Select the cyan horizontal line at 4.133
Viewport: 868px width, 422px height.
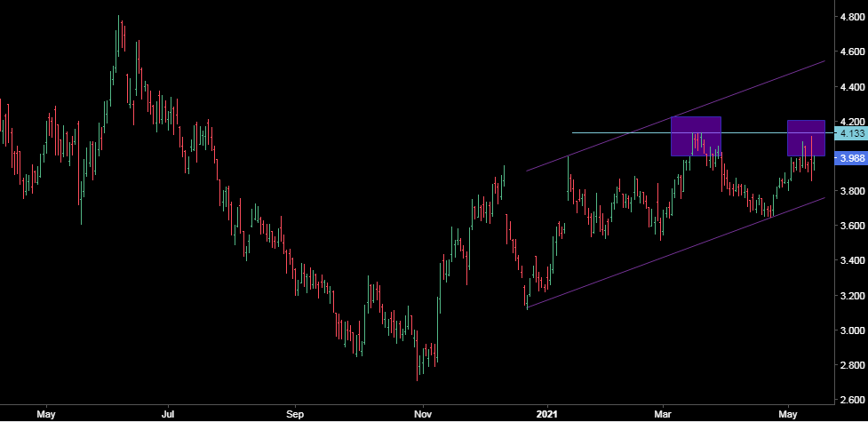pyautogui.click(x=703, y=133)
